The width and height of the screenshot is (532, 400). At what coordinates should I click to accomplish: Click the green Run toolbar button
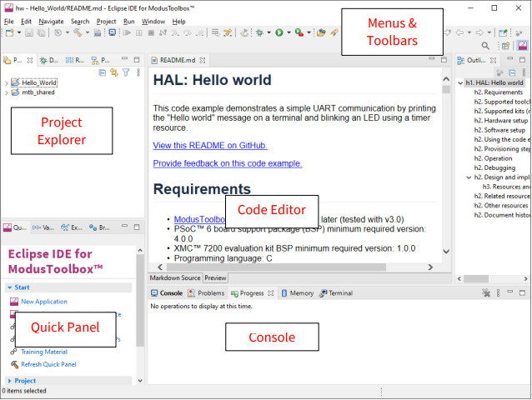[x=279, y=32]
